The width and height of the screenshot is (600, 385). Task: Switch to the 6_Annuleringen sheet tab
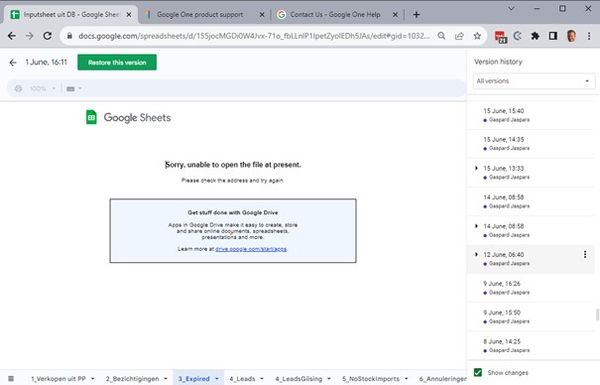pos(443,378)
